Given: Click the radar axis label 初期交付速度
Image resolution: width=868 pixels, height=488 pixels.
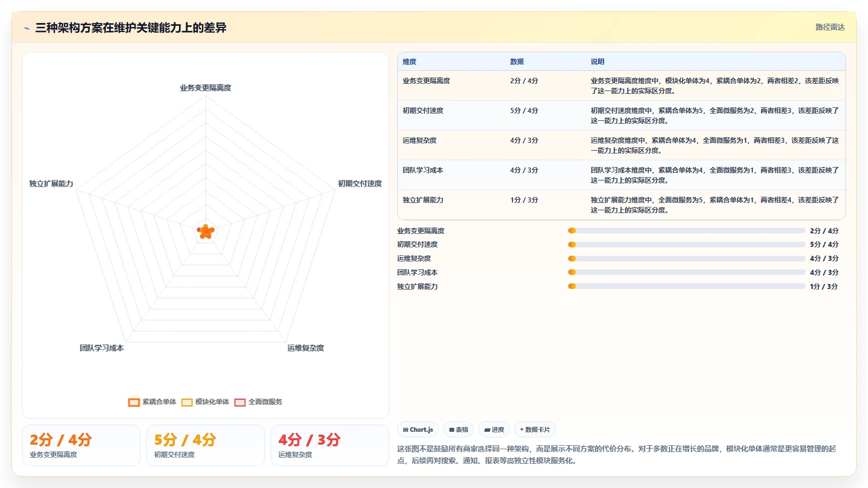Looking at the screenshot, I should (x=360, y=184).
